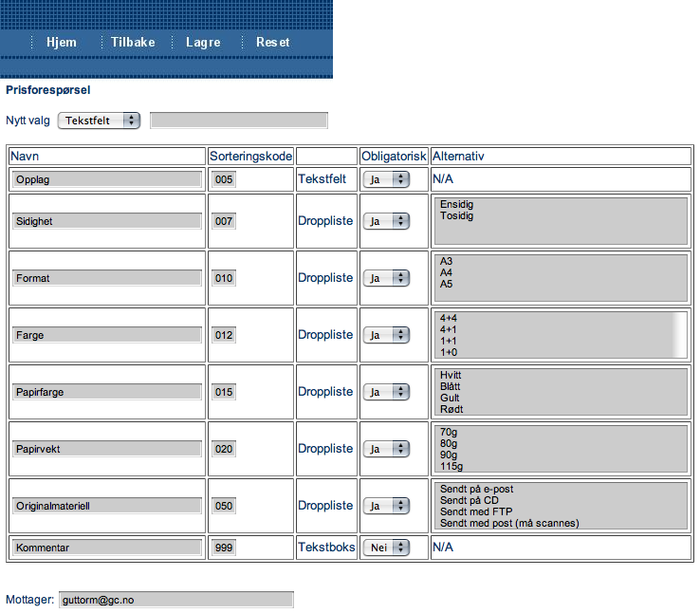Open the Obligatorisk dropdown for Opplag
Viewport: 700px width, 613px height.
[386, 179]
